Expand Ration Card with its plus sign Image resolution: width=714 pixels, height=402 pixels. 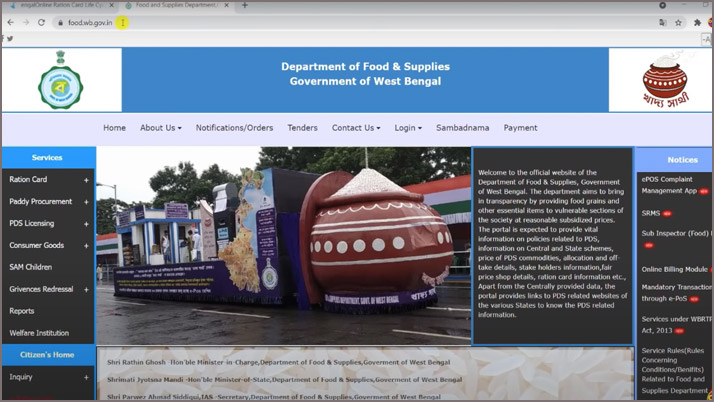tap(86, 180)
